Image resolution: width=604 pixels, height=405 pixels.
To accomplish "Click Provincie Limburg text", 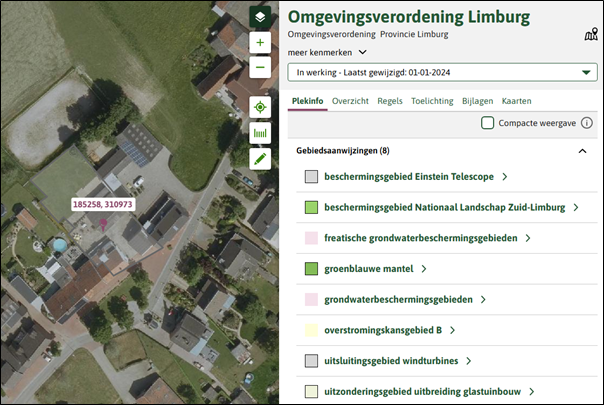I will pos(414,34).
